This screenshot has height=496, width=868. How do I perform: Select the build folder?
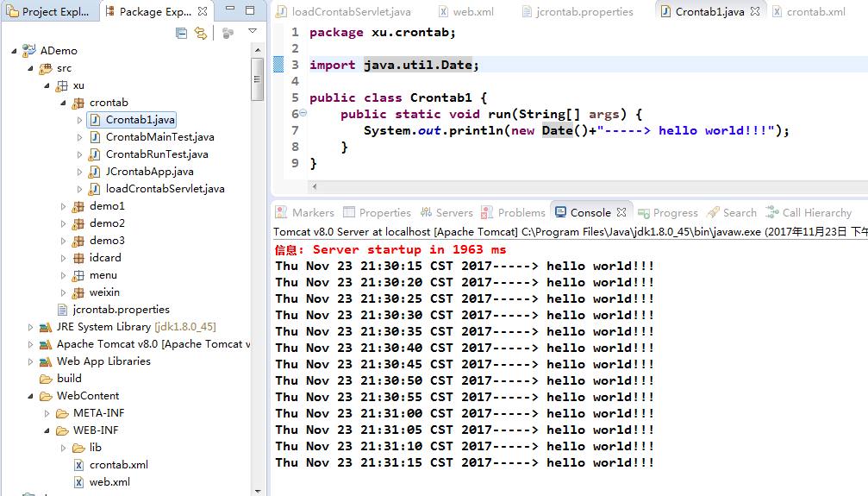pyautogui.click(x=69, y=379)
